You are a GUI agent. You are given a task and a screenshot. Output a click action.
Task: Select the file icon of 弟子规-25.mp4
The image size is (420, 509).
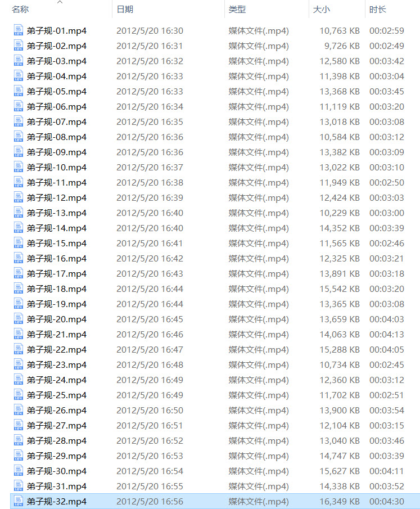18,395
